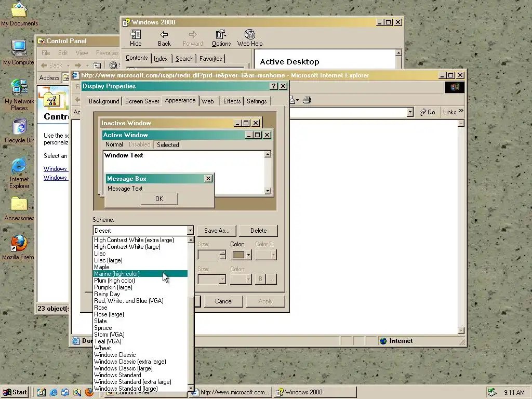
Task: Open Internet Explorer address bar dropdown
Action: (x=410, y=112)
